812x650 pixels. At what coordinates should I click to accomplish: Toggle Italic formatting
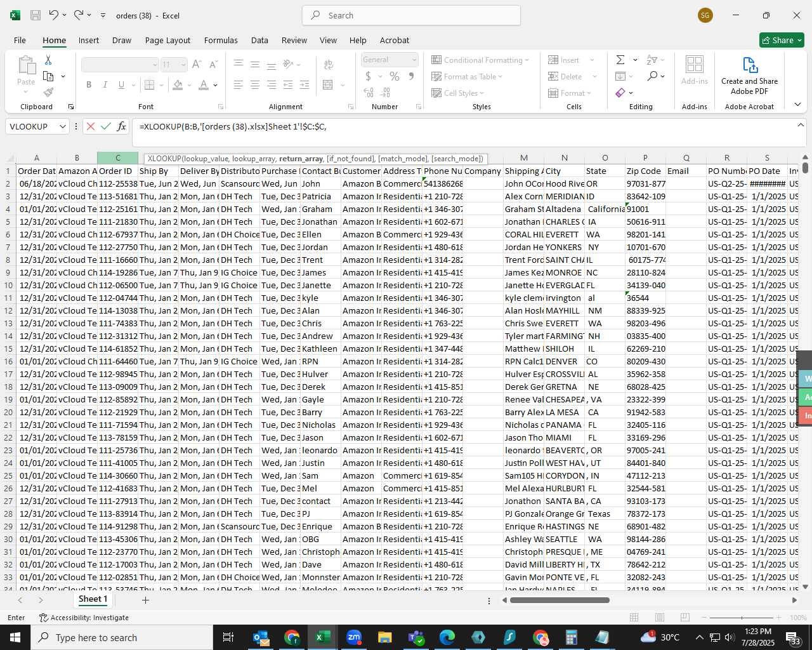click(105, 84)
